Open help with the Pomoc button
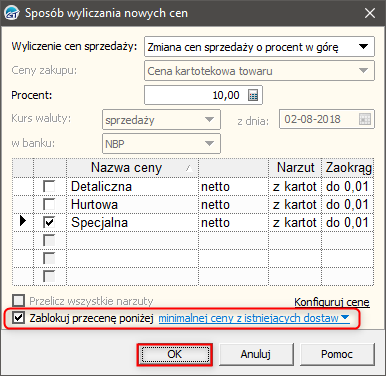The image size is (386, 376). point(337,354)
